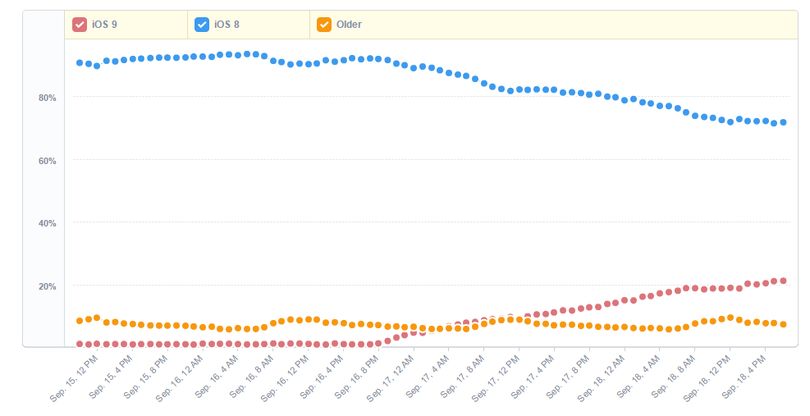
Task: Select the 60% y-axis label
Action: [x=47, y=161]
